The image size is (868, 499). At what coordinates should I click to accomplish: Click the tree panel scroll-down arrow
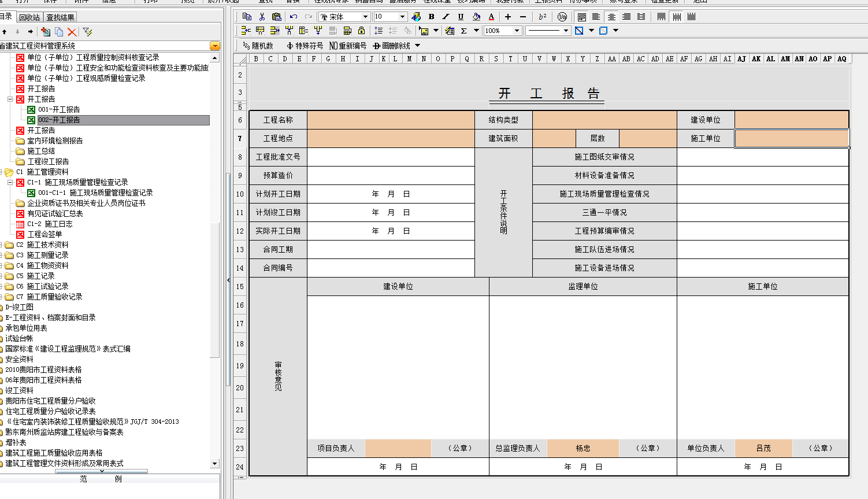click(x=214, y=463)
